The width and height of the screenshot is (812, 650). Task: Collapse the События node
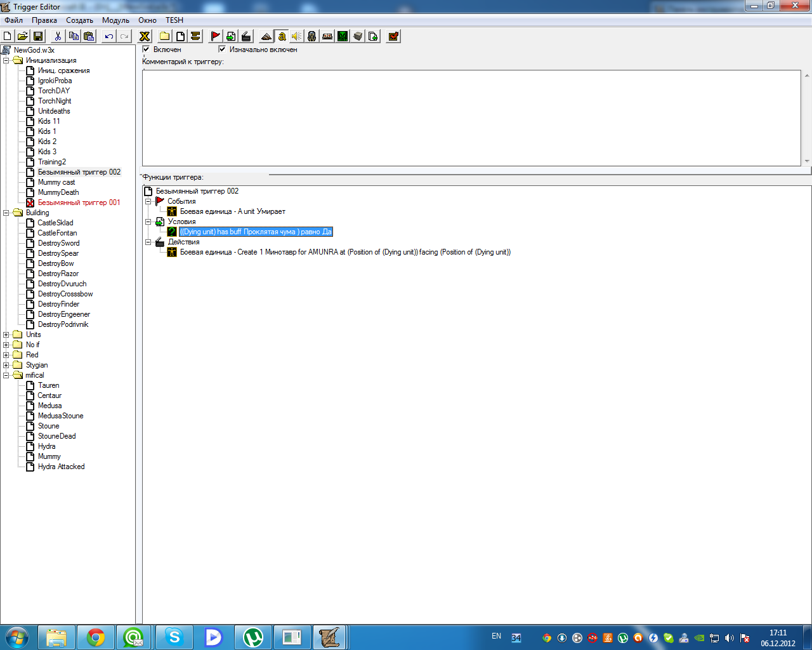pyautogui.click(x=148, y=201)
